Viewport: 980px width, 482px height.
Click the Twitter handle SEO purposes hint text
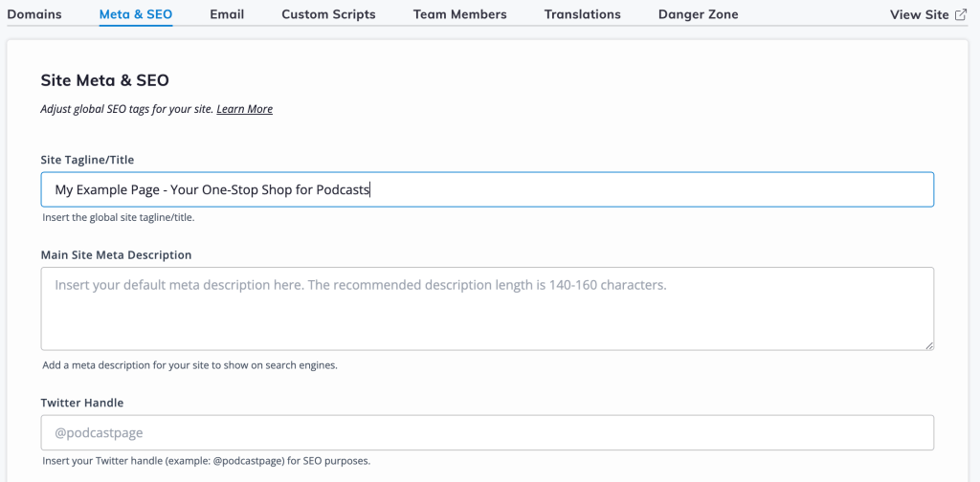click(206, 461)
